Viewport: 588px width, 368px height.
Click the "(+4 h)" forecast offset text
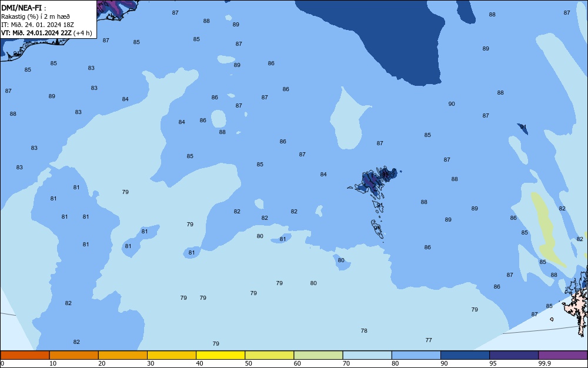coord(82,33)
